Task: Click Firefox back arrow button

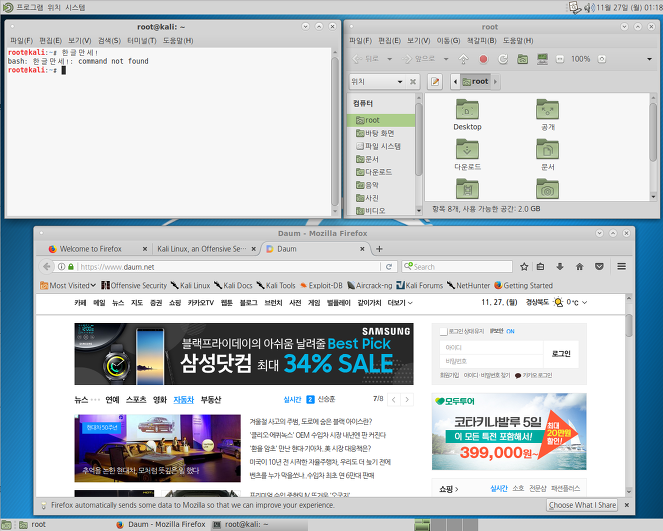Action: coord(47,266)
